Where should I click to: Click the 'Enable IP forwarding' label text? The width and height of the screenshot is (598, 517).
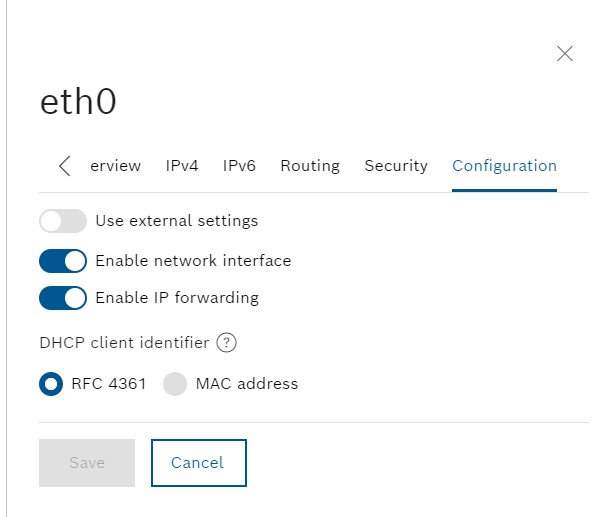click(177, 298)
